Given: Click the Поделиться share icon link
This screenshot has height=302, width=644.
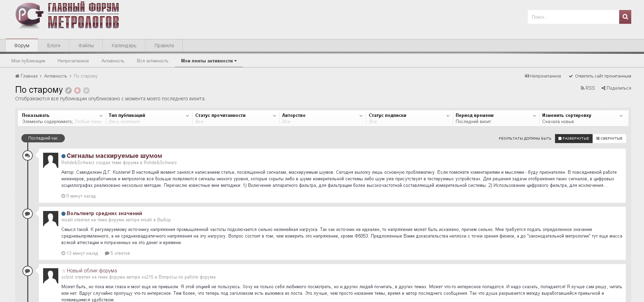Looking at the screenshot, I should pyautogui.click(x=616, y=88).
